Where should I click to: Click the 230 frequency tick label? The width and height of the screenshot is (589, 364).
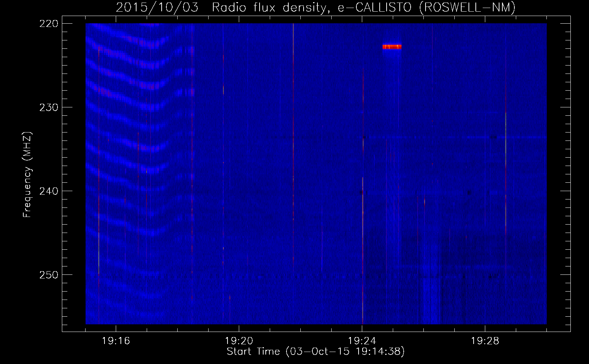coord(49,107)
